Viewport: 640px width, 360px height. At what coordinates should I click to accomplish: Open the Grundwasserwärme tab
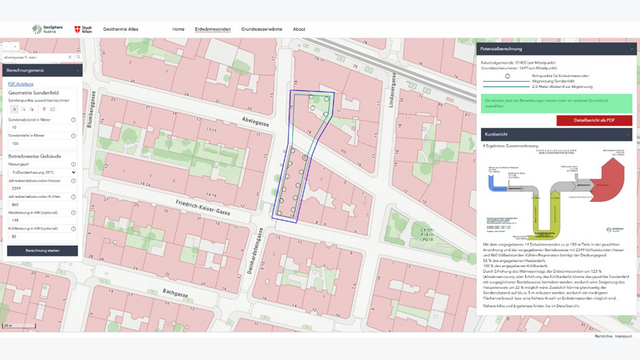(x=262, y=29)
